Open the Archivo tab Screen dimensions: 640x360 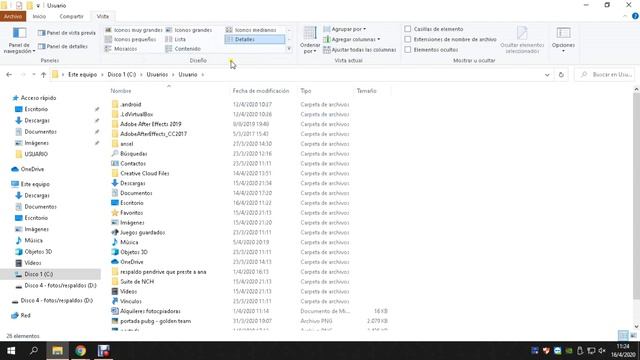(x=13, y=16)
